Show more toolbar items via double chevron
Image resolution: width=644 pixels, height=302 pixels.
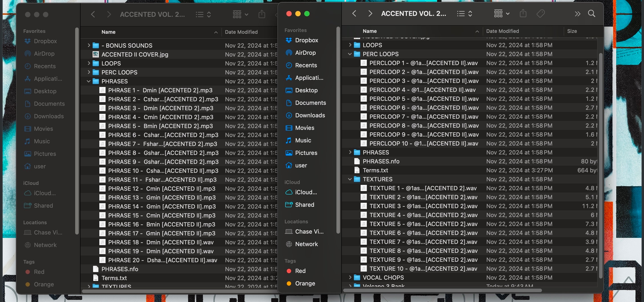577,14
